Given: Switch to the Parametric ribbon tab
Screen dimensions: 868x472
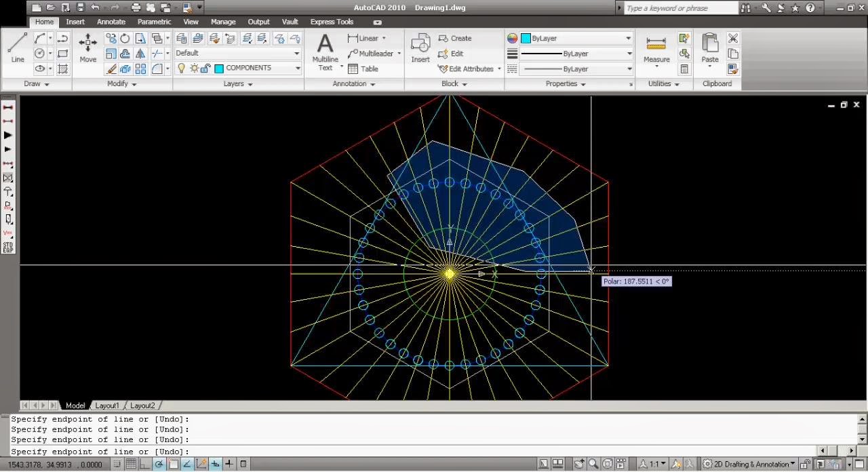Looking at the screenshot, I should click(x=154, y=21).
